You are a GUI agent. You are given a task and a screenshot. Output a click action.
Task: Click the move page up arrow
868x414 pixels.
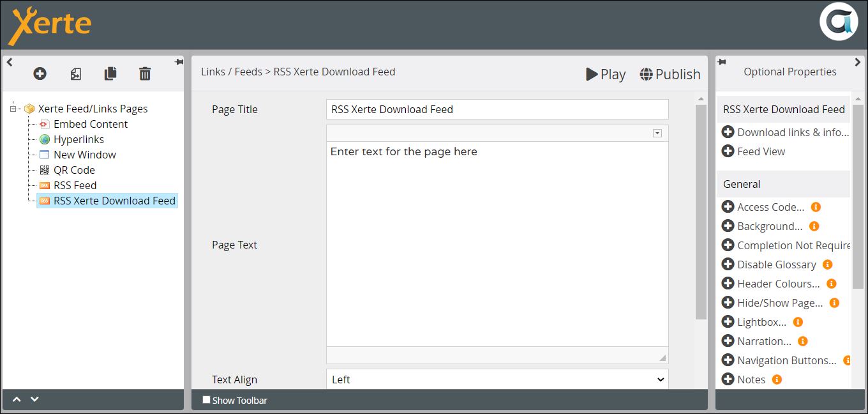[x=17, y=399]
